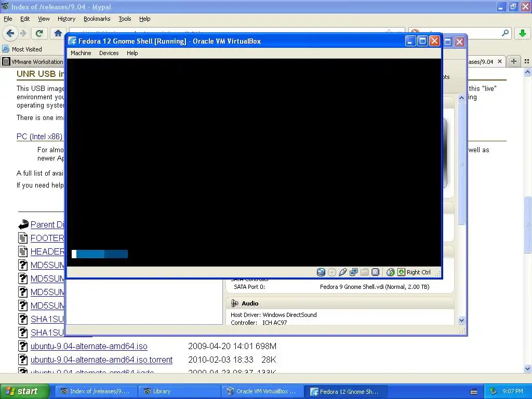This screenshot has width=532, height=399.
Task: Click the ubuntu-9.04-alternate-amd64.iso file icon
Action: point(23,346)
